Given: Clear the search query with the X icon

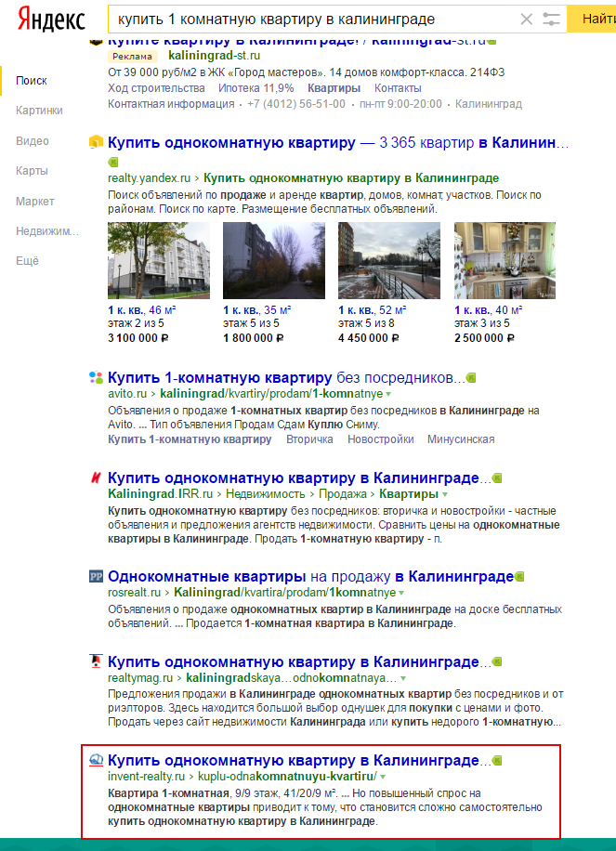Looking at the screenshot, I should [526, 20].
